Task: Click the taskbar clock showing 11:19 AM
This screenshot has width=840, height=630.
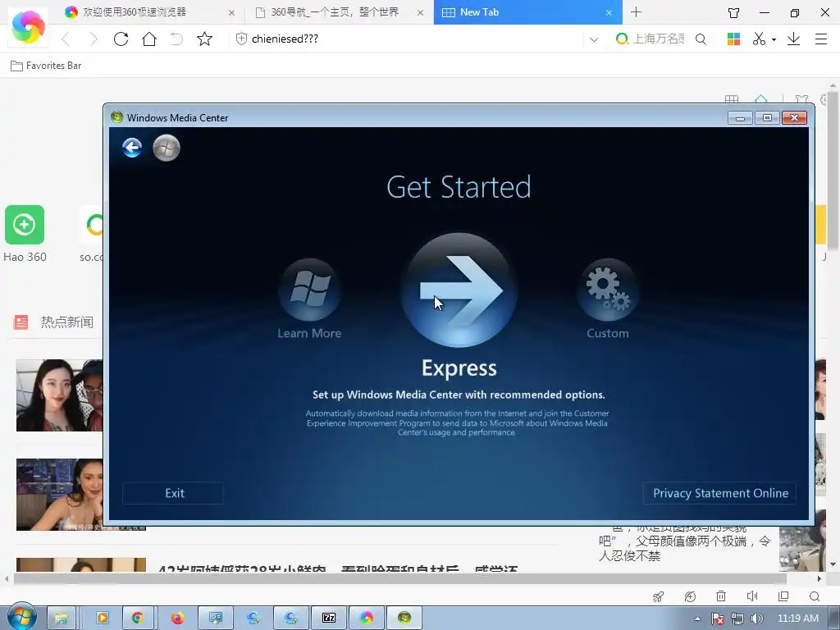Action: point(797,619)
